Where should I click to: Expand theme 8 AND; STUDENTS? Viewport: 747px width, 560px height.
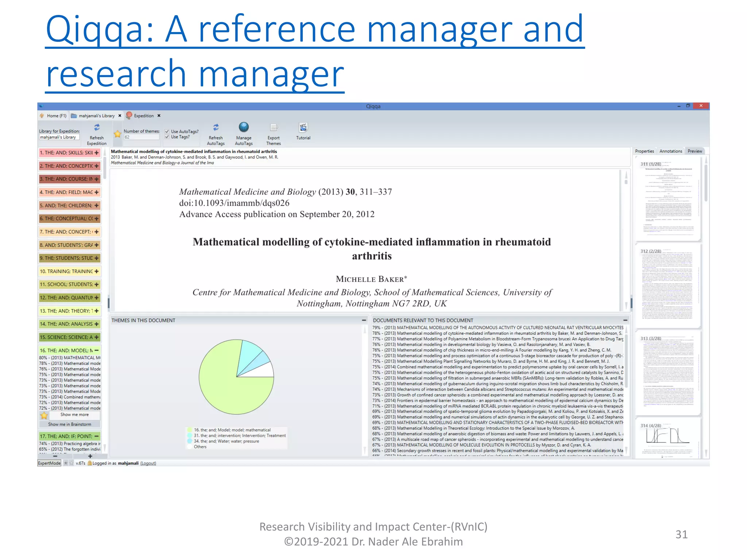point(97,245)
